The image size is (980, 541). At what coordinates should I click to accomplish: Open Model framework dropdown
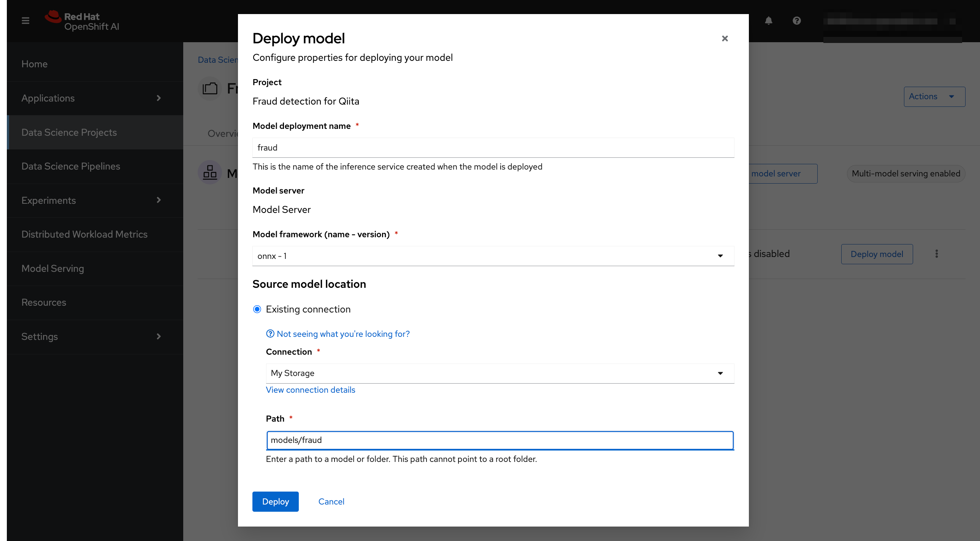pos(493,256)
